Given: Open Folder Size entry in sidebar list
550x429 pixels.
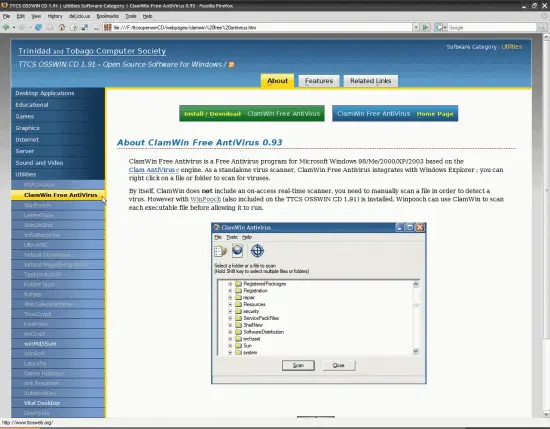Looking at the screenshot, I should pyautogui.click(x=58, y=284).
